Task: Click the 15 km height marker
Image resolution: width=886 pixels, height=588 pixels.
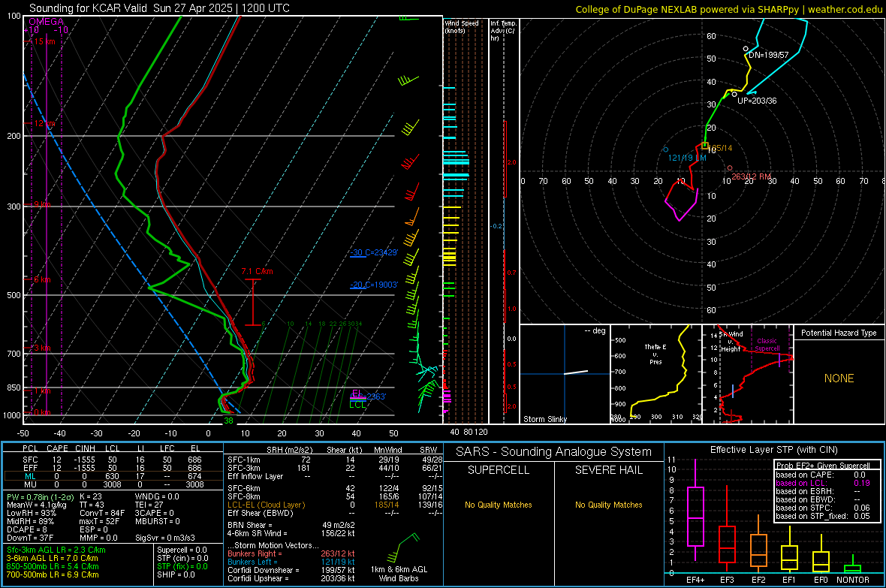Action: click(x=44, y=41)
